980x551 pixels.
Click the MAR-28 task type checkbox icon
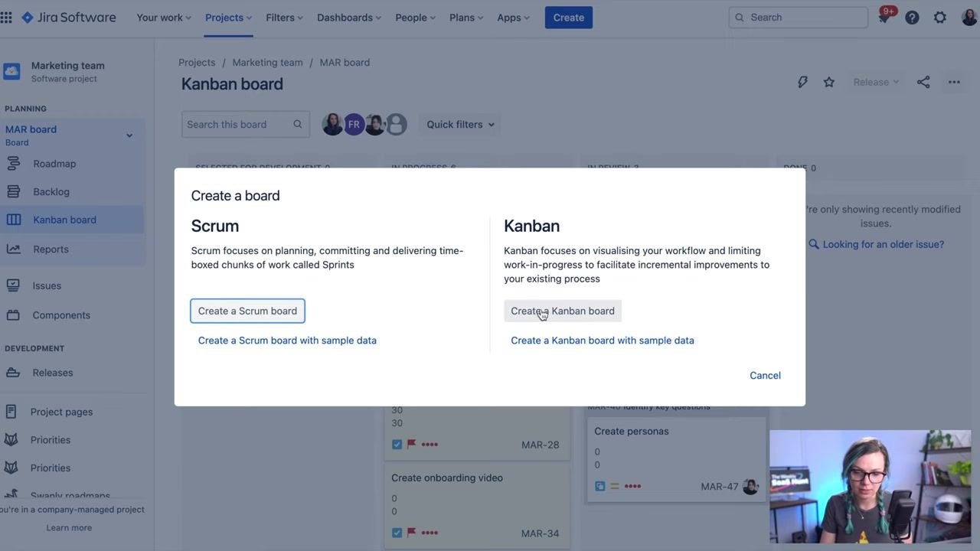click(397, 444)
